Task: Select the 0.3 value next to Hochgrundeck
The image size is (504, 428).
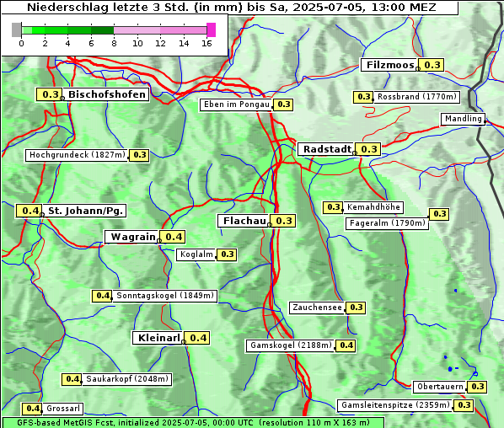Action: click(x=139, y=155)
